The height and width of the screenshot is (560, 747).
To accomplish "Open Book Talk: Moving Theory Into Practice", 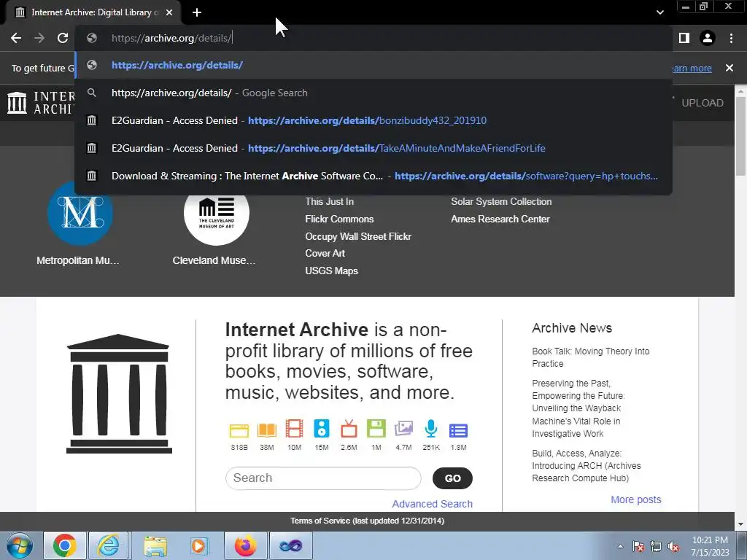I will pos(591,357).
